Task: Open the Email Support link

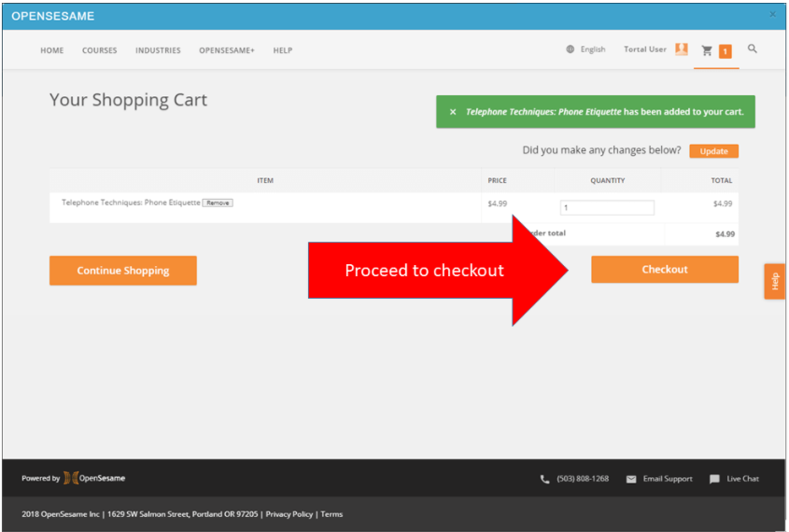Action: pyautogui.click(x=668, y=479)
